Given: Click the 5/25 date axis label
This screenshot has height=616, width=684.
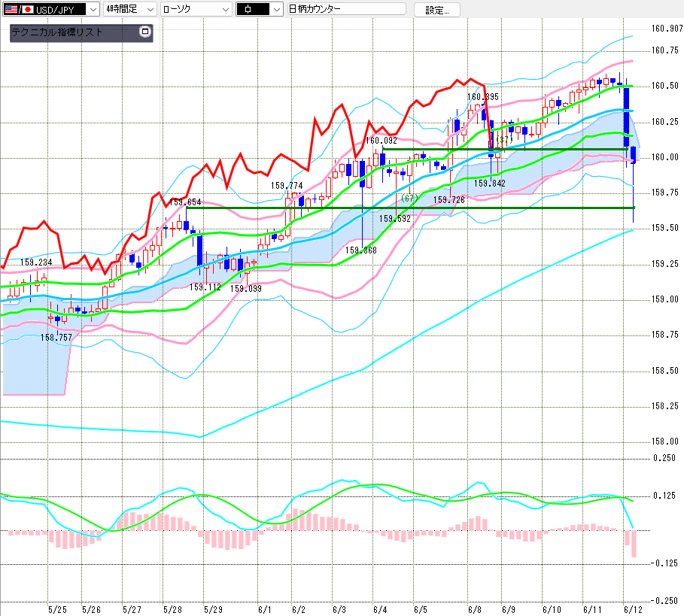Looking at the screenshot, I should coord(57,609).
